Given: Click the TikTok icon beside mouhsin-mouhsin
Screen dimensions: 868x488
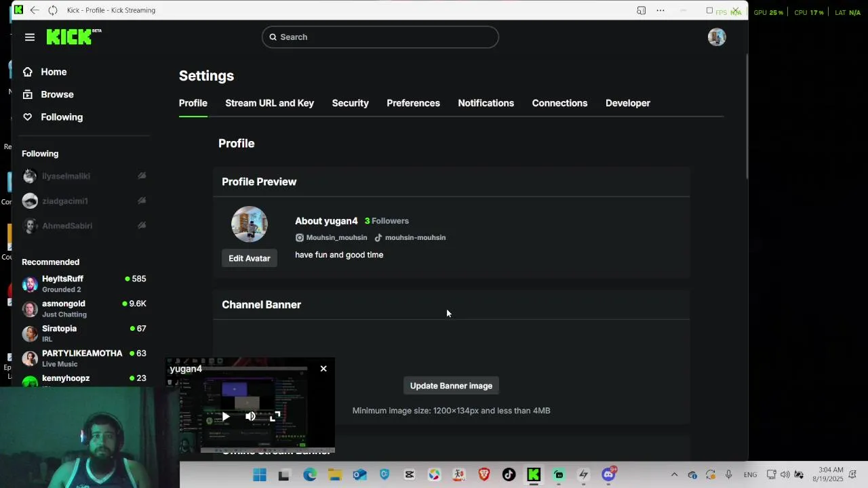Looking at the screenshot, I should tap(378, 238).
